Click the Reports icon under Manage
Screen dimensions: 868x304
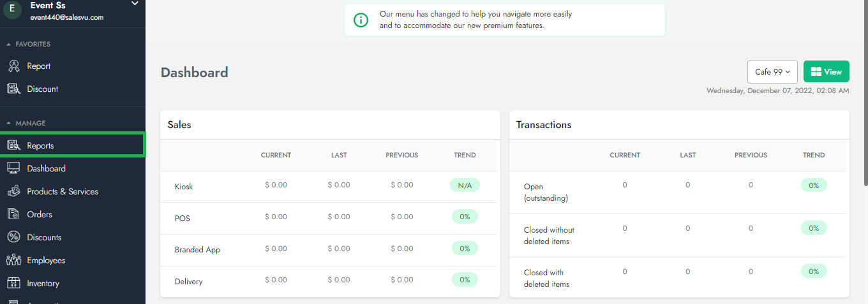pos(13,145)
